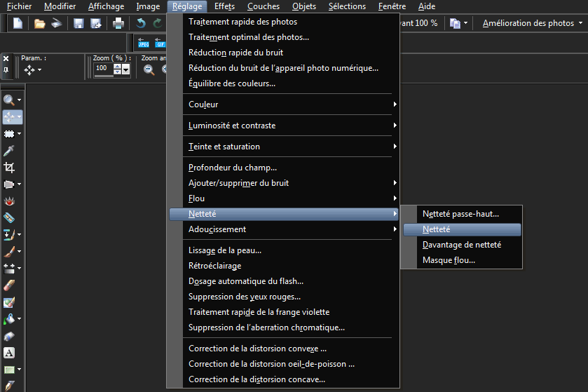Pin the tool options palette
The image size is (588, 392).
[6, 70]
